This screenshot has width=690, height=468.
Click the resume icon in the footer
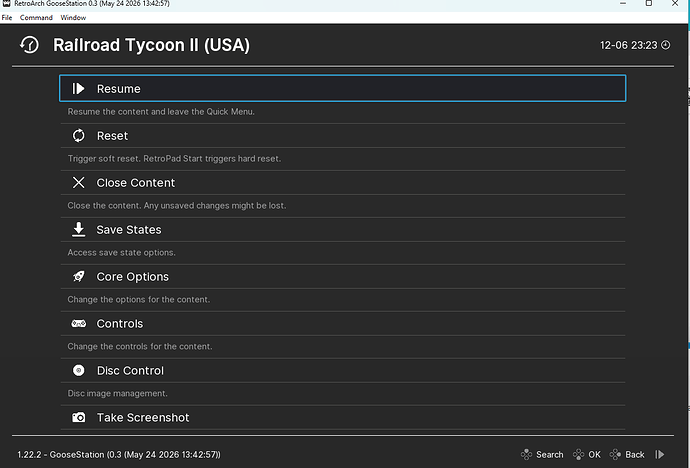tap(659, 454)
